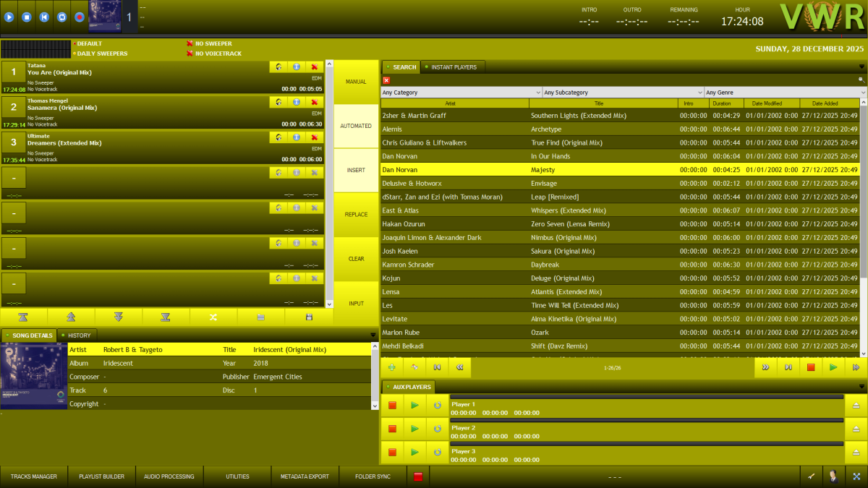This screenshot has width=868, height=488.
Task: Select the shuffle playlist icon
Action: [x=211, y=317]
